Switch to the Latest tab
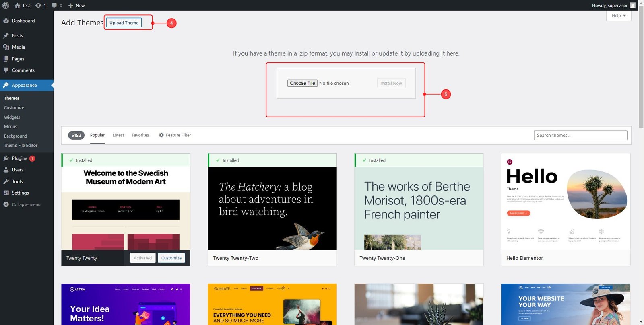Viewport: 644px width, 325px height. click(x=118, y=135)
